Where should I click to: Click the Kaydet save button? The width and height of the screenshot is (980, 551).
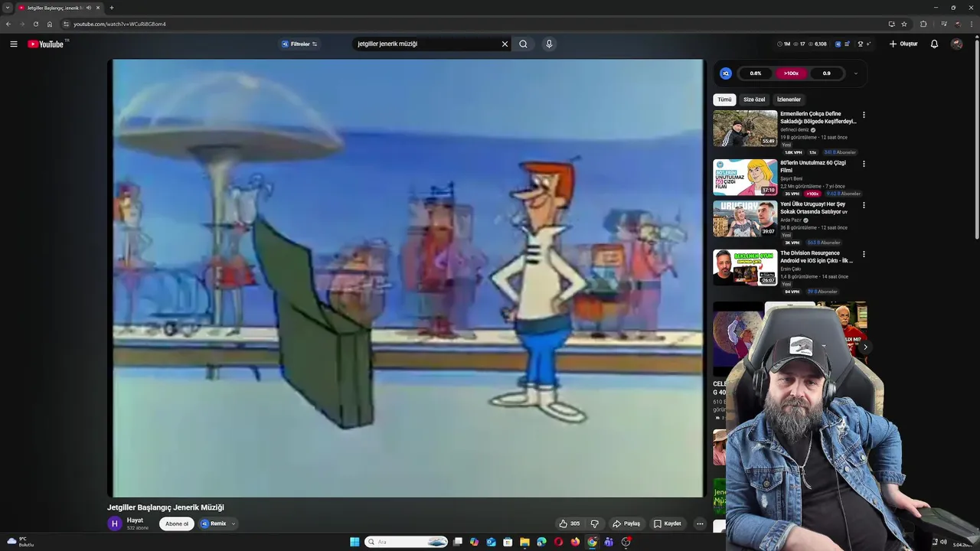pos(667,523)
